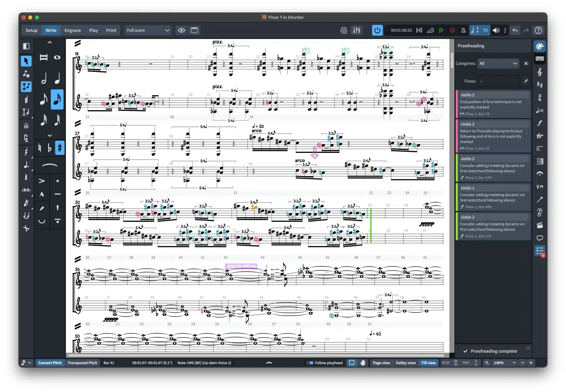This screenshot has height=392, width=566.
Task: Click the Flows input field
Action: [x=498, y=81]
